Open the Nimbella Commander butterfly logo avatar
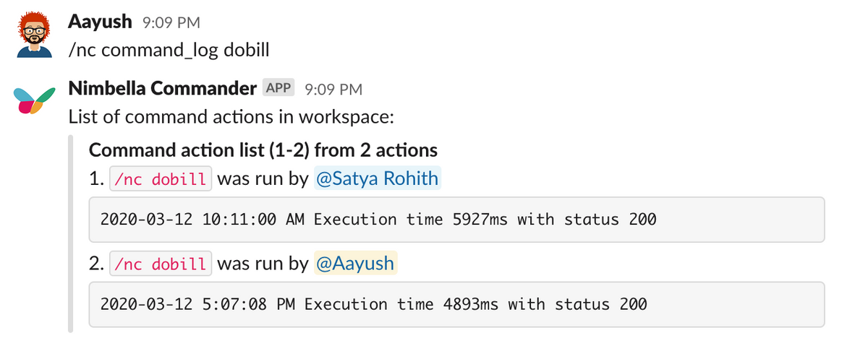This screenshot has width=868, height=346. 35,98
